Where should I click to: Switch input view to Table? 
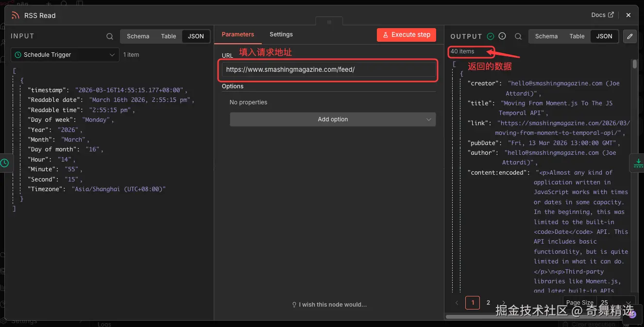[169, 36]
